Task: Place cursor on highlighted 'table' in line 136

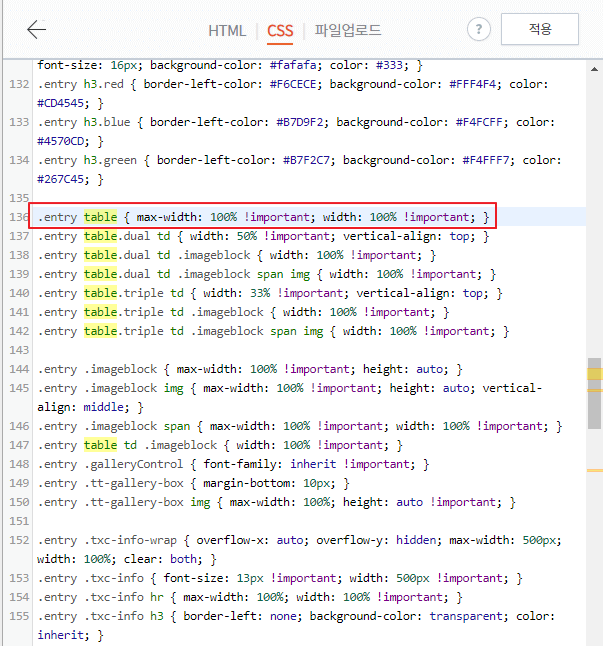Action: (x=100, y=217)
